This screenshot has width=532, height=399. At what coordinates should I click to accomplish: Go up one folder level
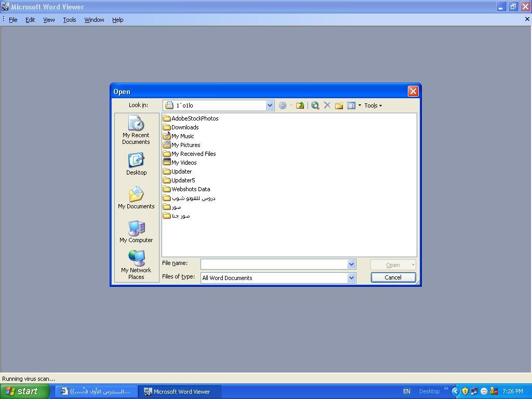pos(300,105)
